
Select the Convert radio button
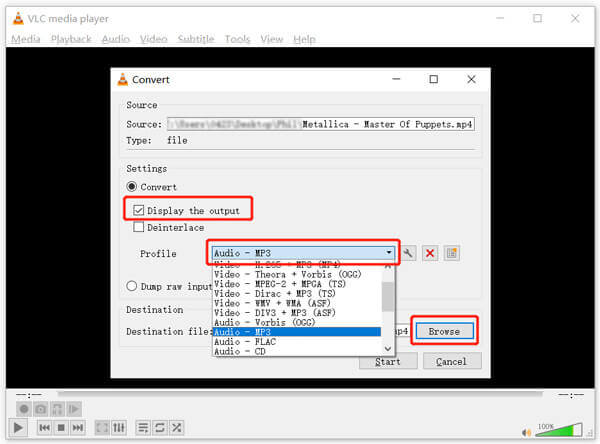(132, 187)
